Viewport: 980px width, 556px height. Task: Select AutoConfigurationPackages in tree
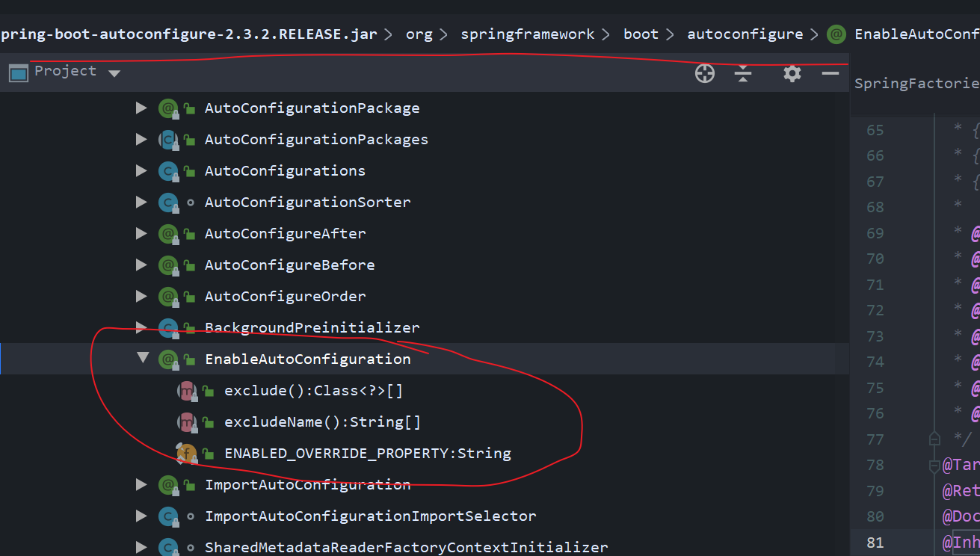coord(317,140)
